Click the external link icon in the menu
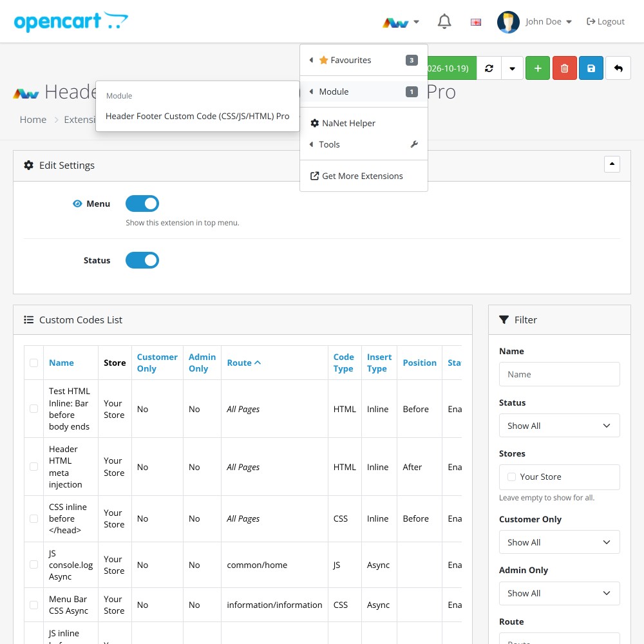644x644 pixels. click(x=315, y=176)
